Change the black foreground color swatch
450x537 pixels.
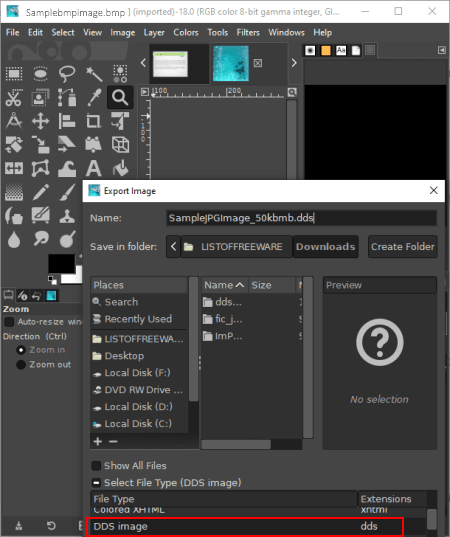tap(61, 263)
